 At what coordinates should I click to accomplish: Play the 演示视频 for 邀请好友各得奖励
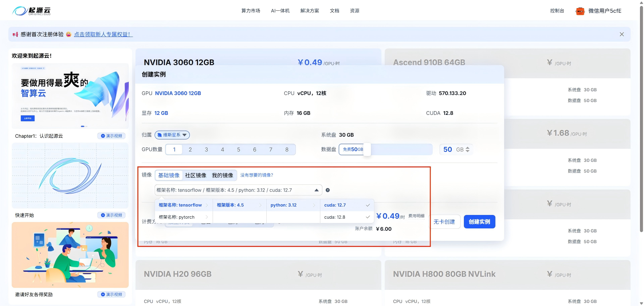tap(112, 294)
